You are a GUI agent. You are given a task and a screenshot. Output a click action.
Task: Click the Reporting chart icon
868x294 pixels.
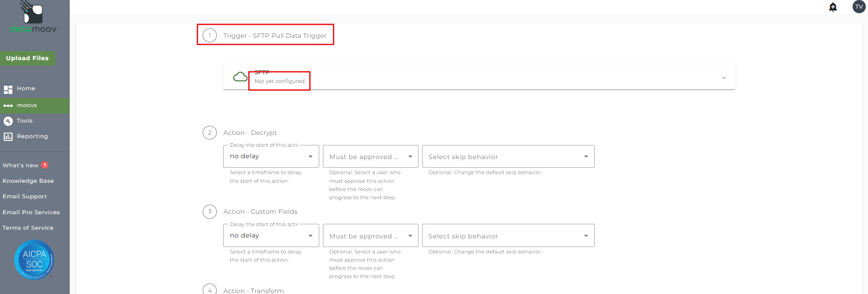pyautogui.click(x=8, y=137)
